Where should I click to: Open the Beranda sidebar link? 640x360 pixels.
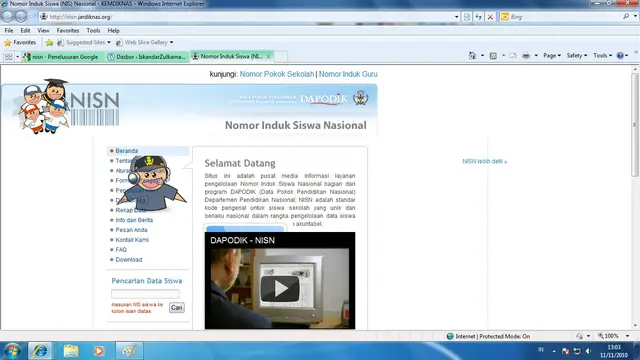[127, 151]
